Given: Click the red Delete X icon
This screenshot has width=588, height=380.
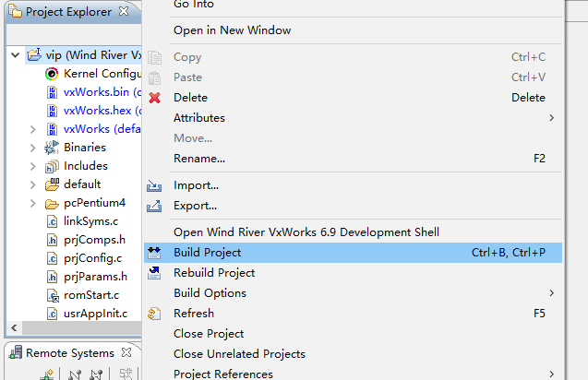Looking at the screenshot, I should tap(154, 98).
